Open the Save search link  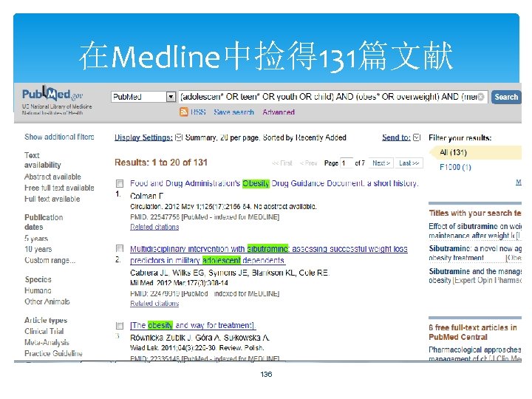[233, 112]
